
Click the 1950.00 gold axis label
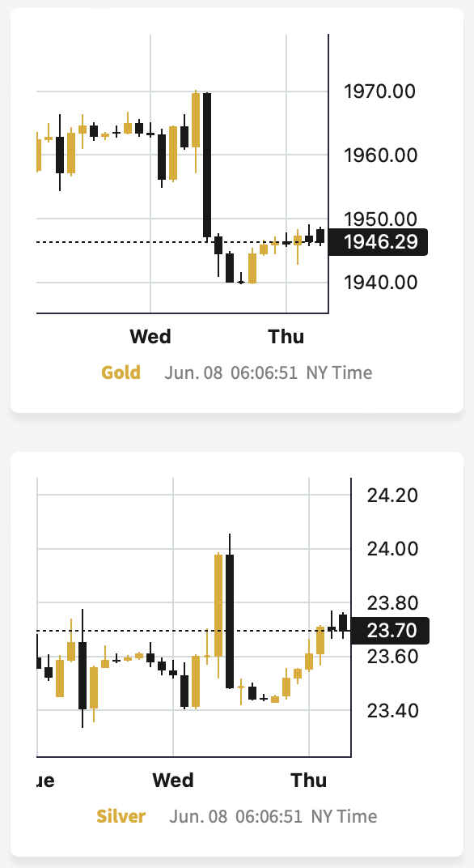click(x=380, y=219)
